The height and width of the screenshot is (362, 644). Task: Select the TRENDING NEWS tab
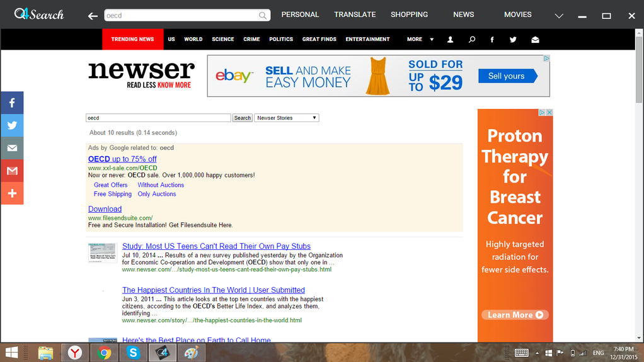point(132,39)
